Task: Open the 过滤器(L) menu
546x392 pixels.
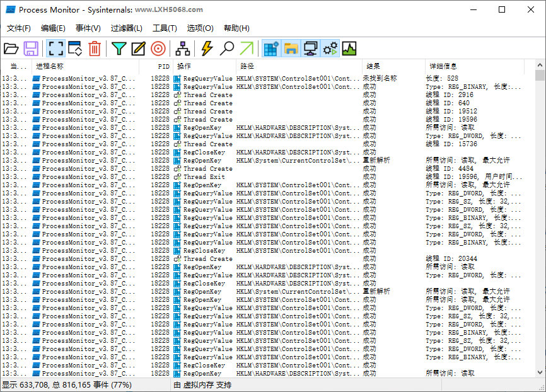Action: (x=126, y=28)
